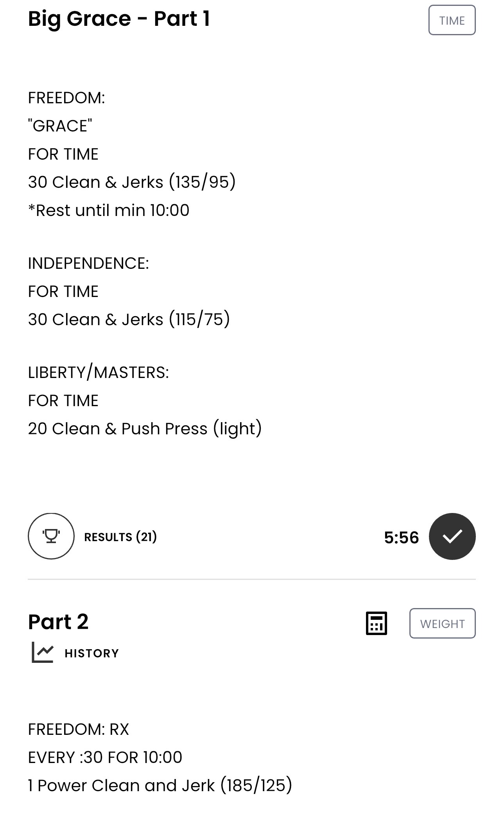Tap the Rest until min 10:00 note

(109, 211)
